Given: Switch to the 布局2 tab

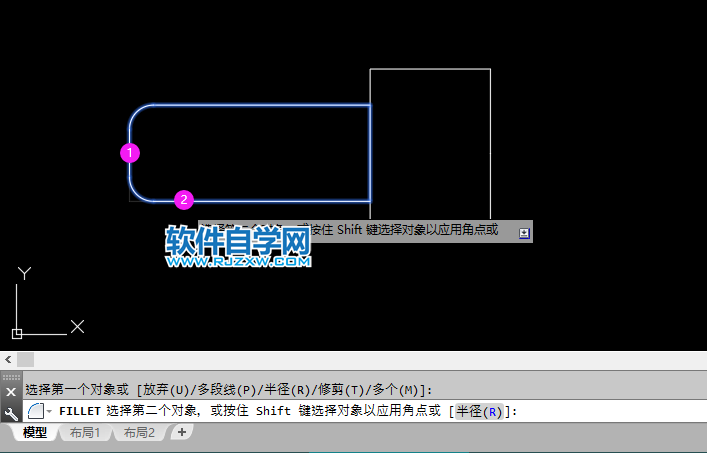Looking at the screenshot, I should 139,433.
